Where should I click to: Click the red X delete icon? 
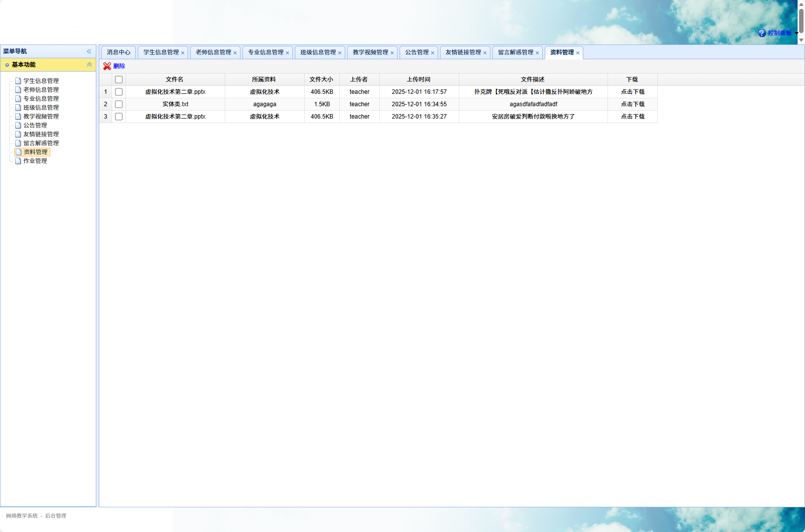coord(107,66)
